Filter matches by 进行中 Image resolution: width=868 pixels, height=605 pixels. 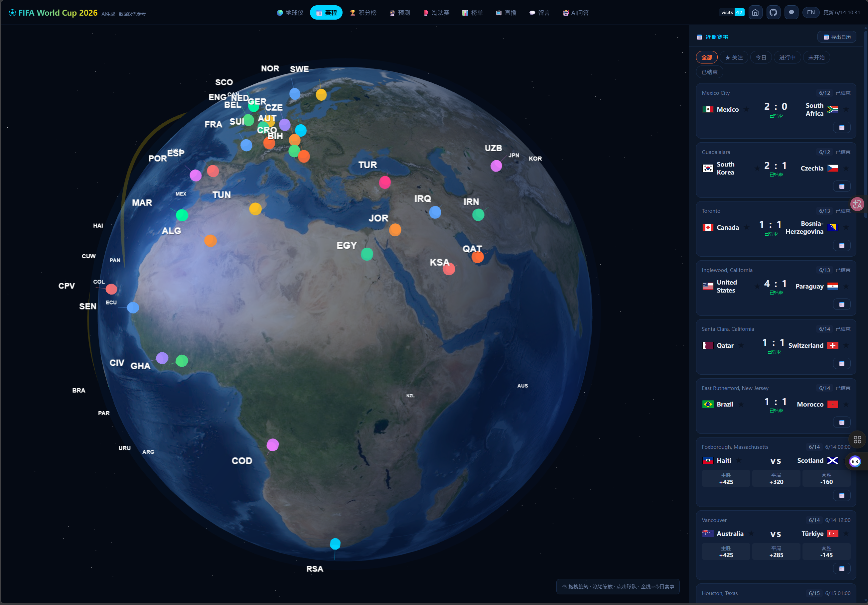tap(787, 58)
